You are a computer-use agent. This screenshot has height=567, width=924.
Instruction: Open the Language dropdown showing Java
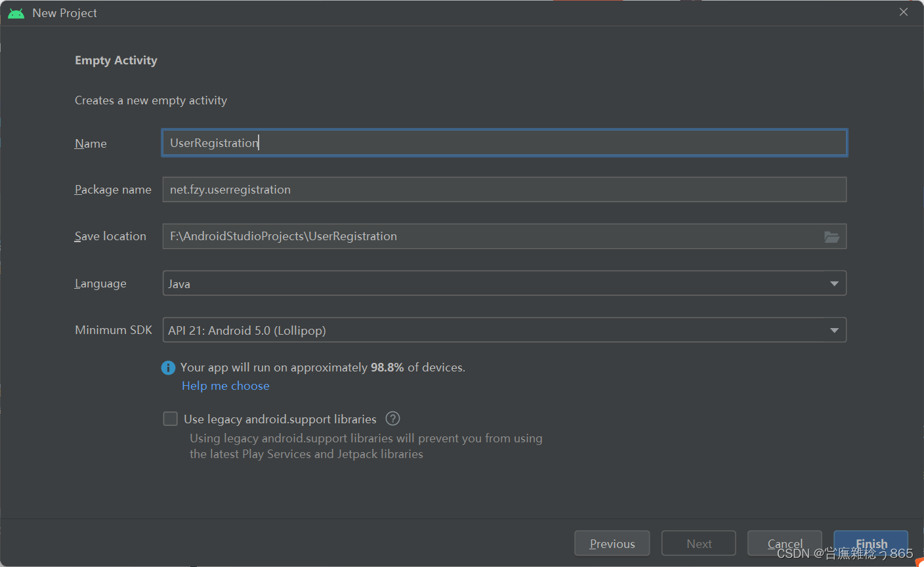[505, 283]
